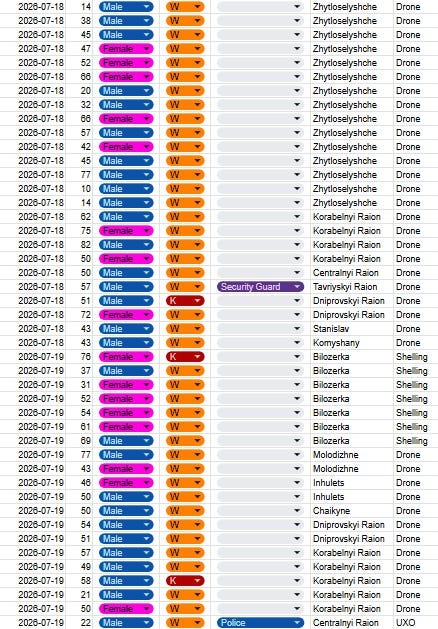Open the Female gender chip in the age 42 row
Screen dimensions: 438x629
pos(126,147)
